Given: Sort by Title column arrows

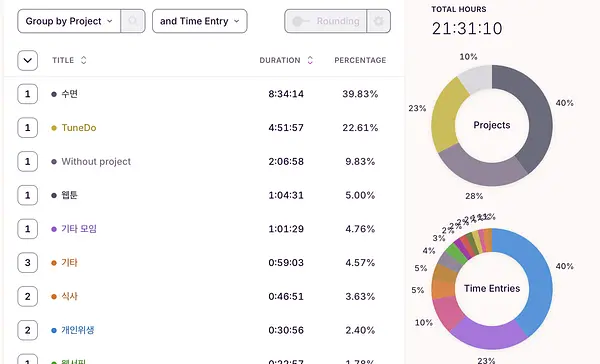Looking at the screenshot, I should tap(83, 60).
